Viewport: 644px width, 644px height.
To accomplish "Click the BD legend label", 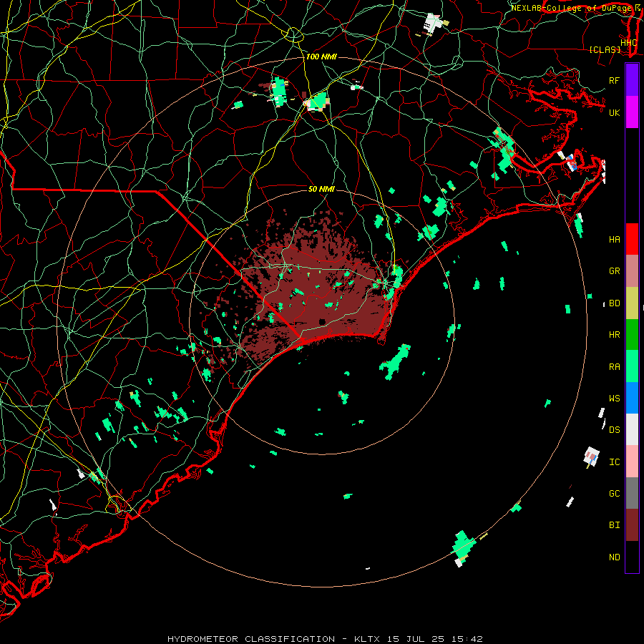I will tap(614, 303).
